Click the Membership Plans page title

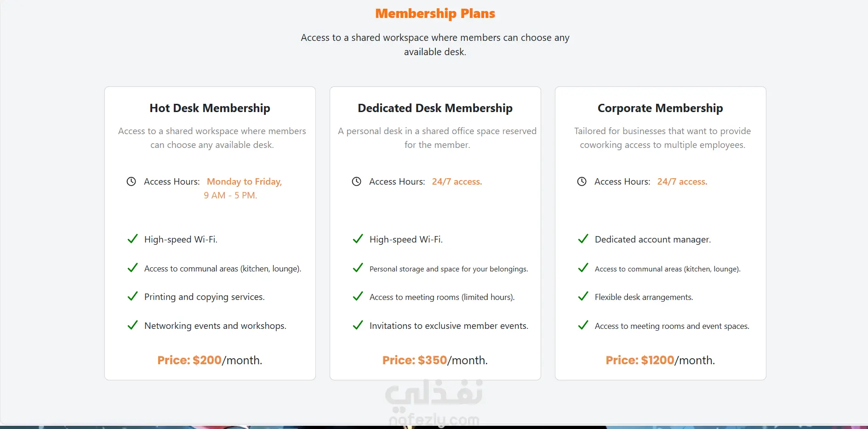(x=435, y=14)
